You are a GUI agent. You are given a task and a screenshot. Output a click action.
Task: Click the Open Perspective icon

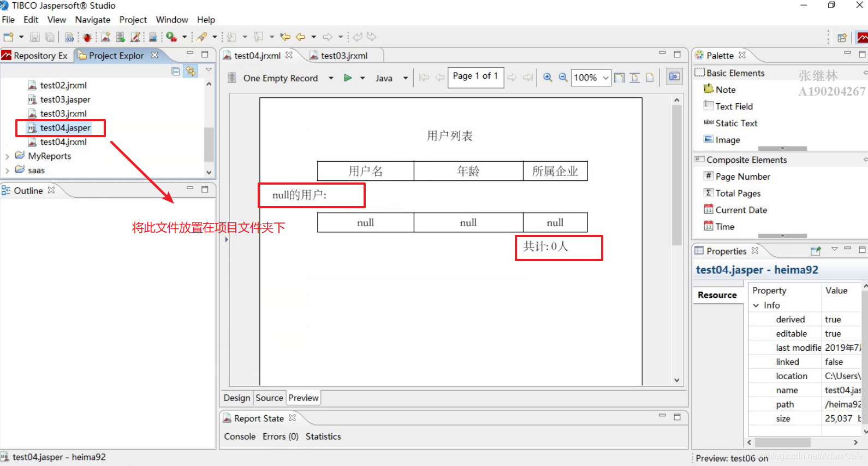point(842,38)
